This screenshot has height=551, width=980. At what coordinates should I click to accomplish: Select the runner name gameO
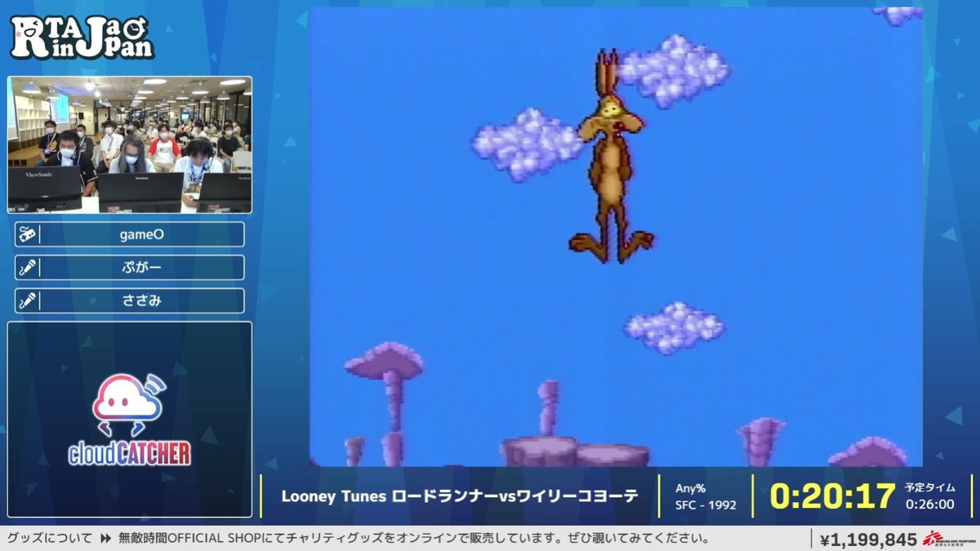[x=142, y=234]
